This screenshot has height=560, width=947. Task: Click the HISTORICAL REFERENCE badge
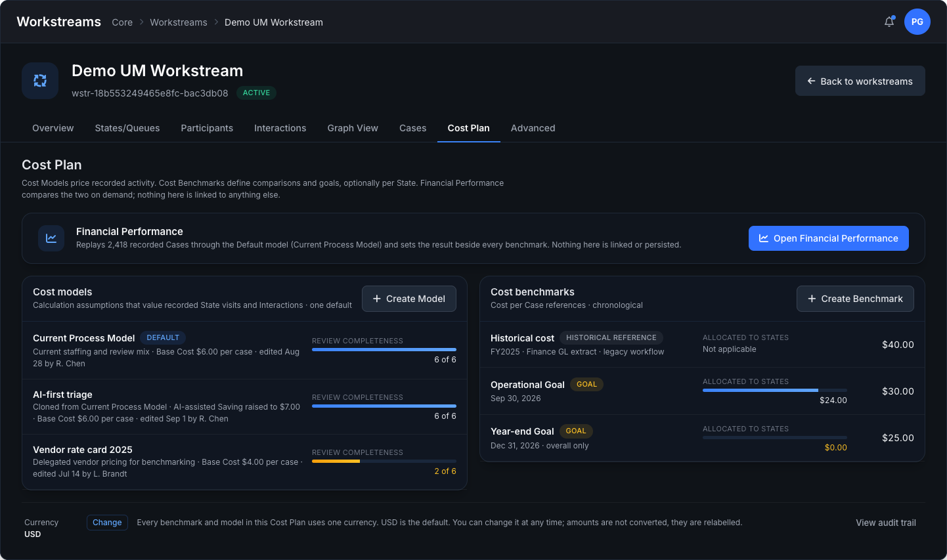coord(611,337)
